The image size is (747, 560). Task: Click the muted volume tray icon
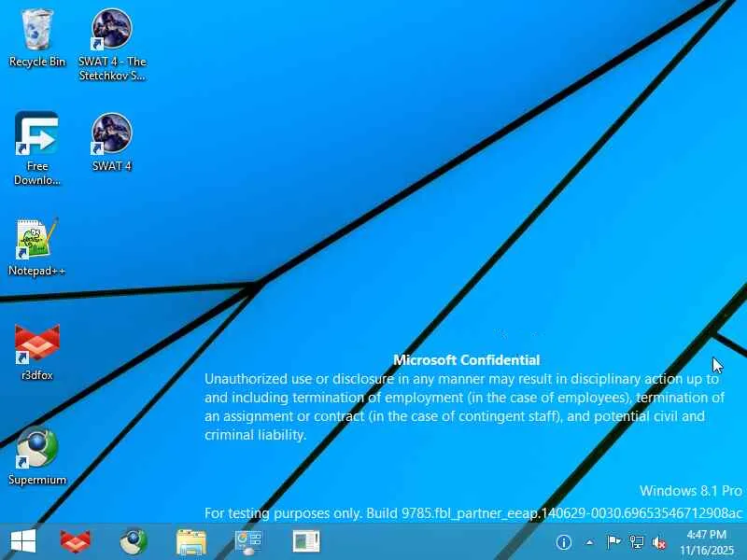point(659,542)
